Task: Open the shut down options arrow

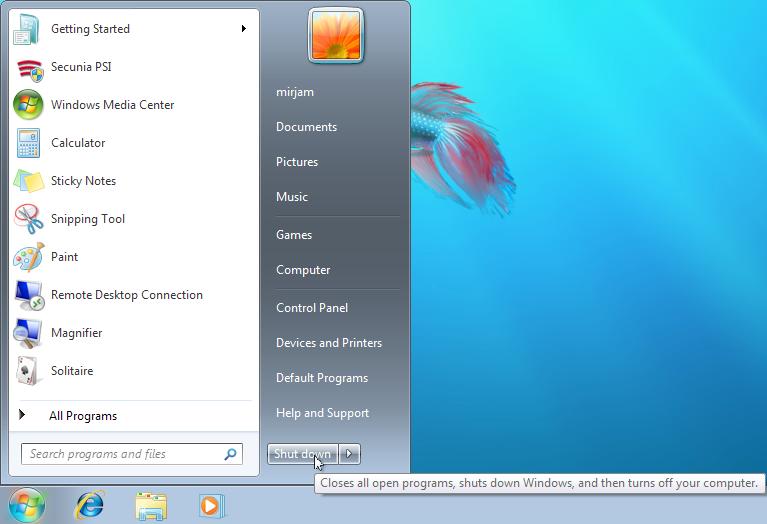Action: (349, 454)
